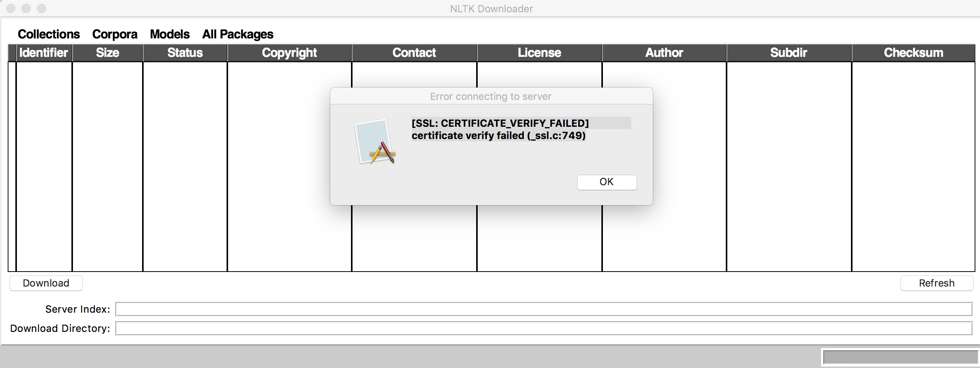The width and height of the screenshot is (980, 368).
Task: Close the NLTK Downloader window
Action: click(x=11, y=8)
